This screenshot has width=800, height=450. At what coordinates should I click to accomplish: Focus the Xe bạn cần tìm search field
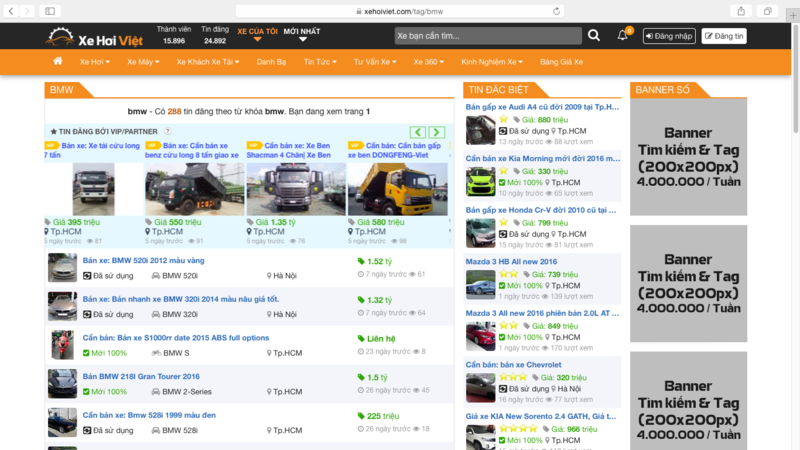(x=488, y=36)
